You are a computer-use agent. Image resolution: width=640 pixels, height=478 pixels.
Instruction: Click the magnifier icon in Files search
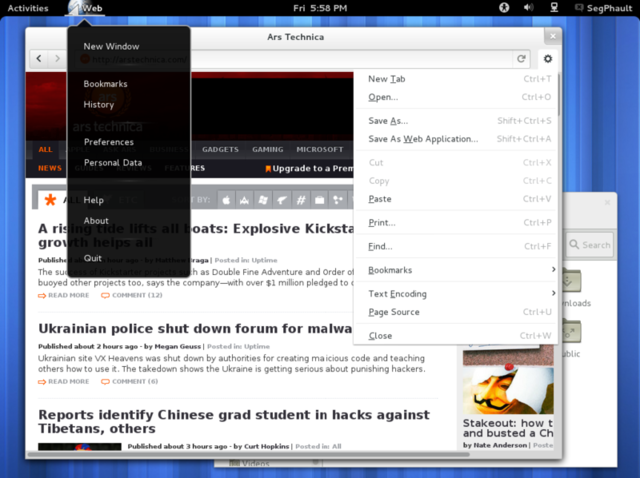pyautogui.click(x=574, y=245)
